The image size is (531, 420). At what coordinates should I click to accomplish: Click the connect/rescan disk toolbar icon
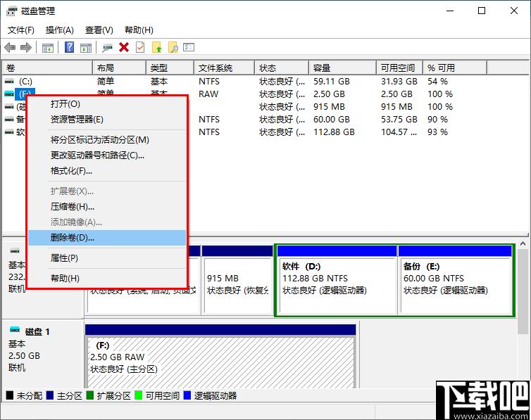click(x=107, y=48)
